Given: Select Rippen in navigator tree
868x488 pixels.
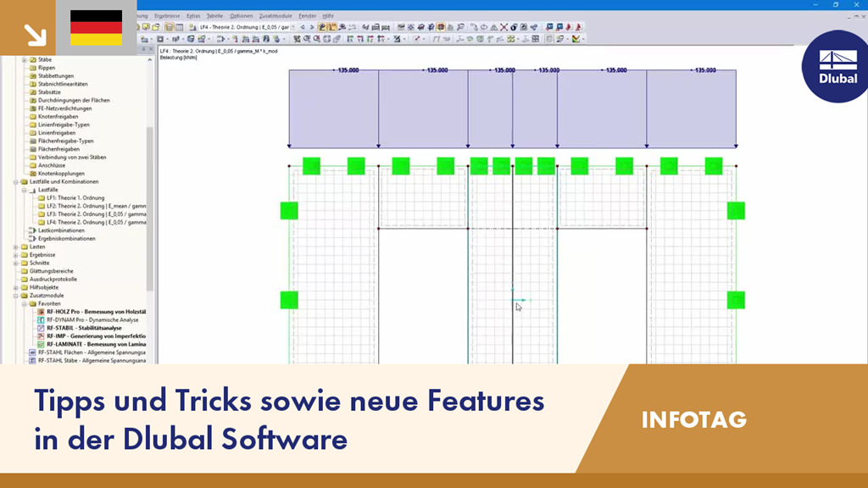Looking at the screenshot, I should click(x=47, y=68).
